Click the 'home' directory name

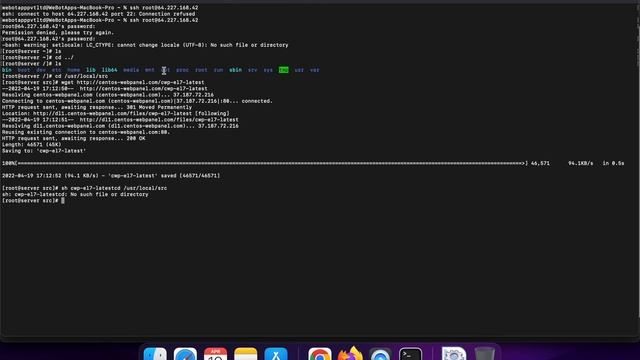coord(73,70)
